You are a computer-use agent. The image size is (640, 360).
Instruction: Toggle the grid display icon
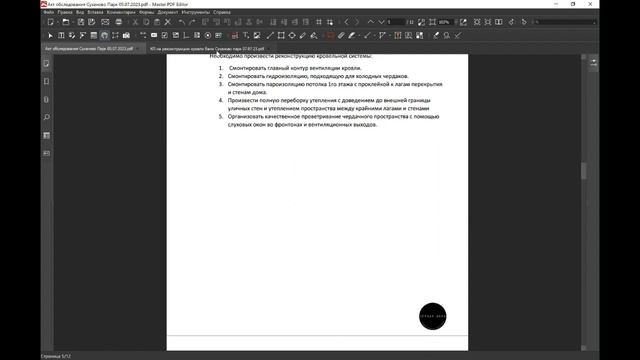click(319, 22)
